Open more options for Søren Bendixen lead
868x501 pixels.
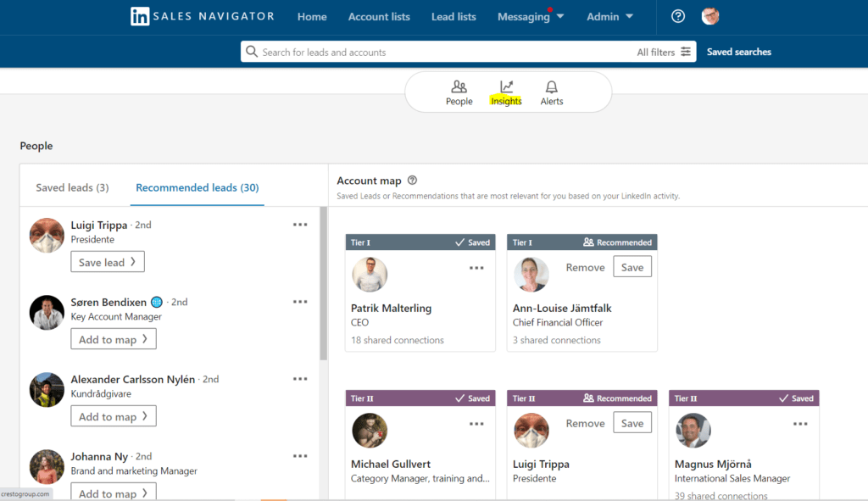pyautogui.click(x=300, y=302)
